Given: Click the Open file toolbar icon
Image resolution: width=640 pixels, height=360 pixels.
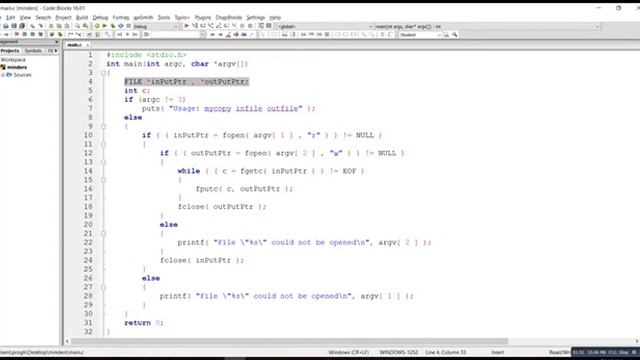Looking at the screenshot, I should point(6,26).
